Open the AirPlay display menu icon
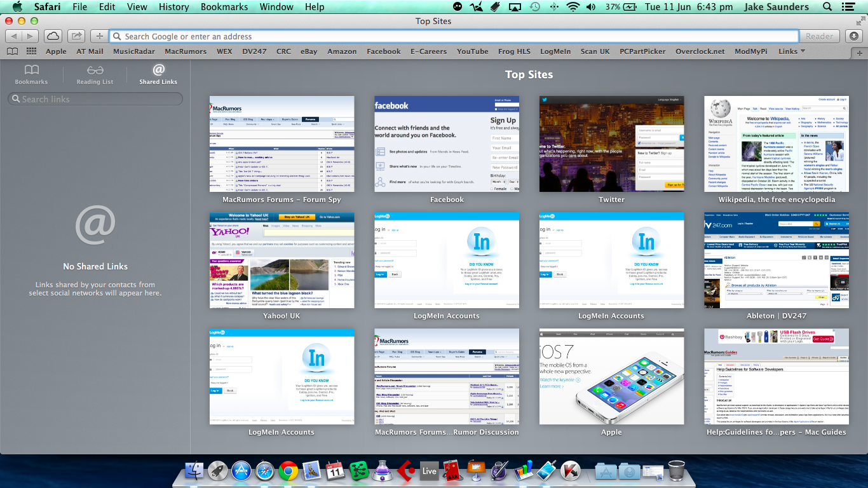The height and width of the screenshot is (488, 868). tap(515, 7)
